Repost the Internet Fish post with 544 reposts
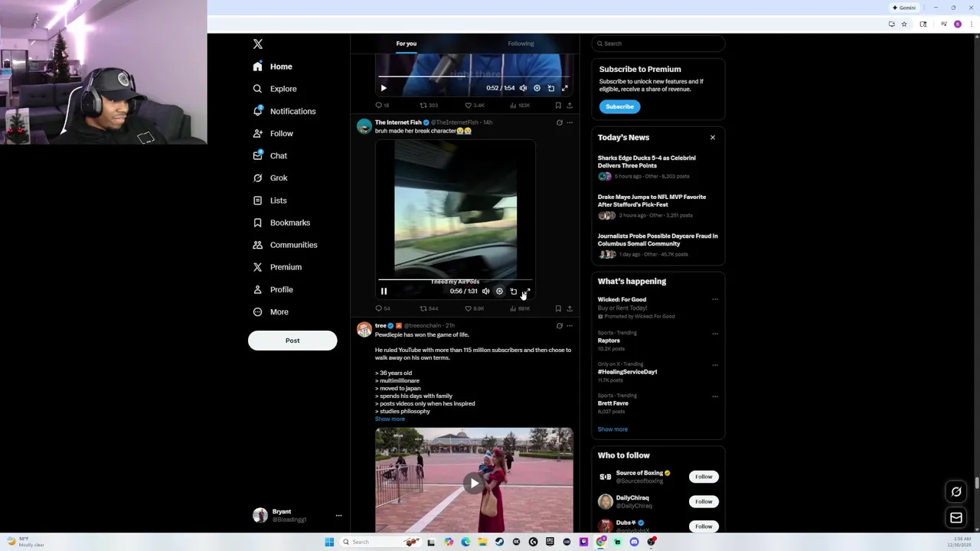Screen dimensions: 980x551 [x=429, y=308]
